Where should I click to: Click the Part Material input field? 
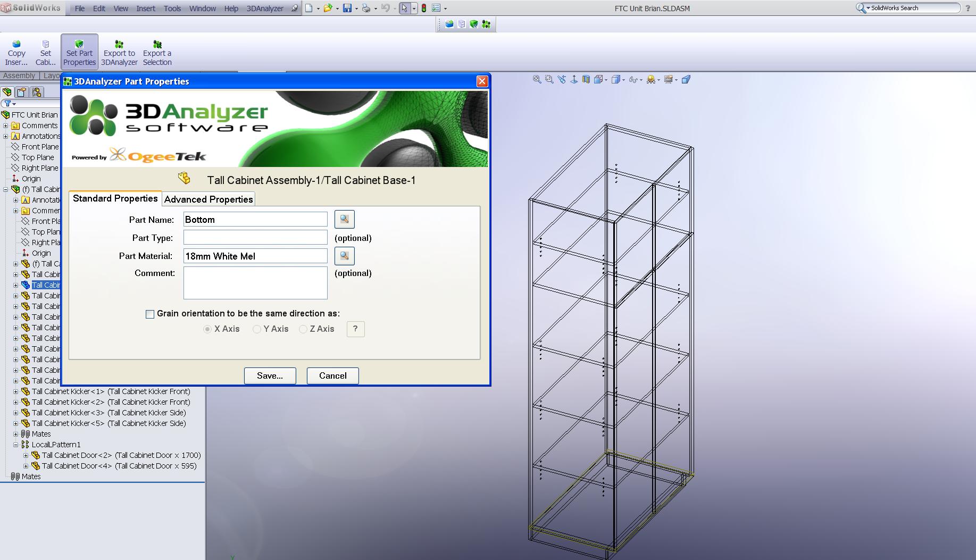255,256
